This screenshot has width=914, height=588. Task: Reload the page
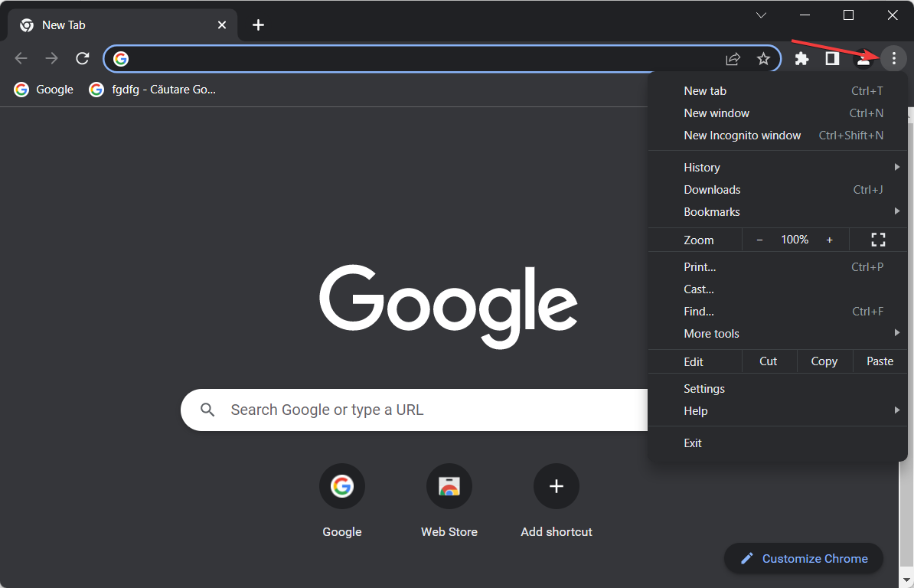point(82,58)
